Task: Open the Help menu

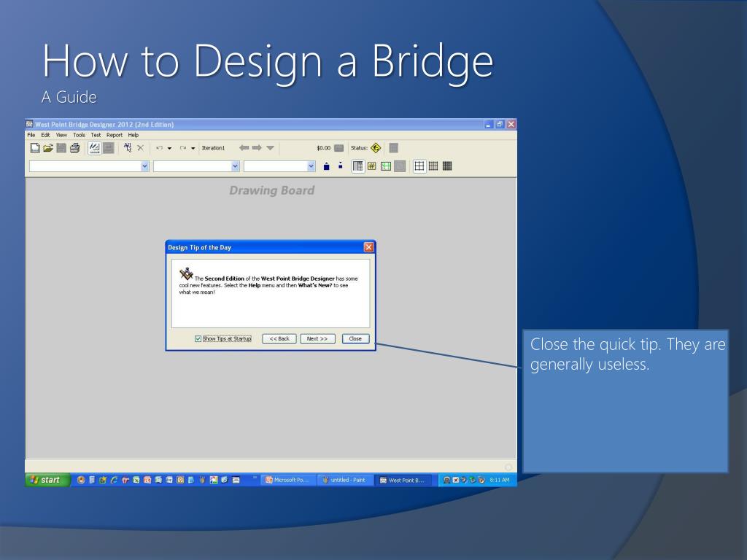Action: tap(133, 135)
